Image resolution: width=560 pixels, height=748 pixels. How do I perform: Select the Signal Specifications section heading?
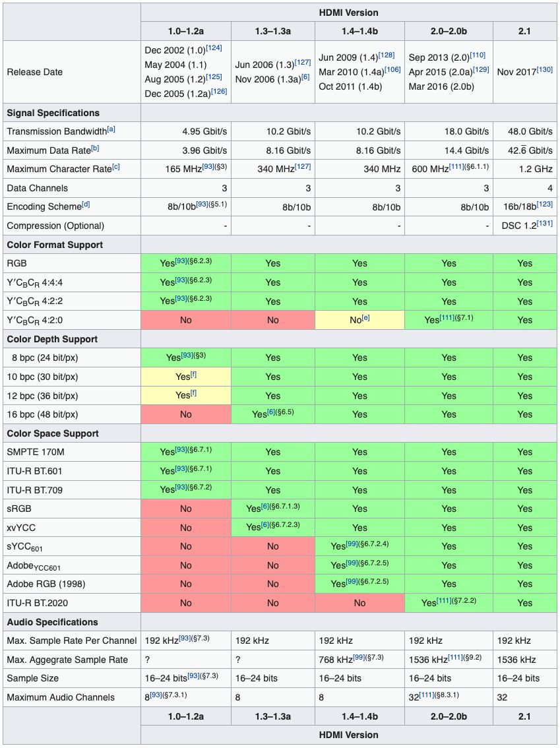pos(53,113)
